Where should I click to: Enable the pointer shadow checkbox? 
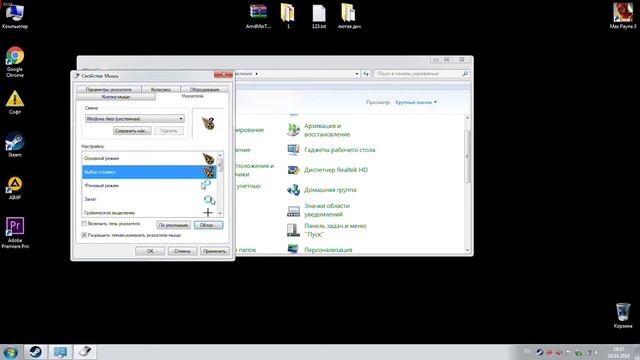[84, 224]
